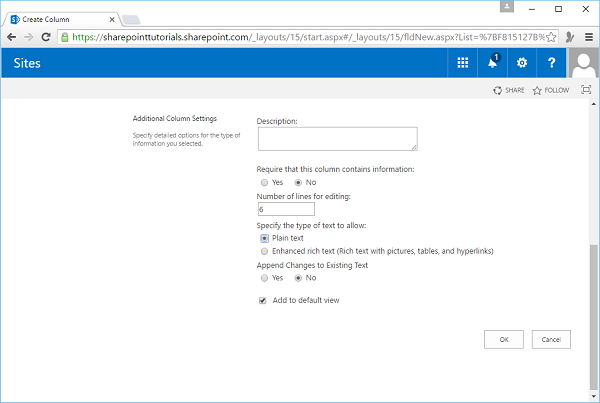Open the notifications bell
This screenshot has width=600, height=403.
492,62
